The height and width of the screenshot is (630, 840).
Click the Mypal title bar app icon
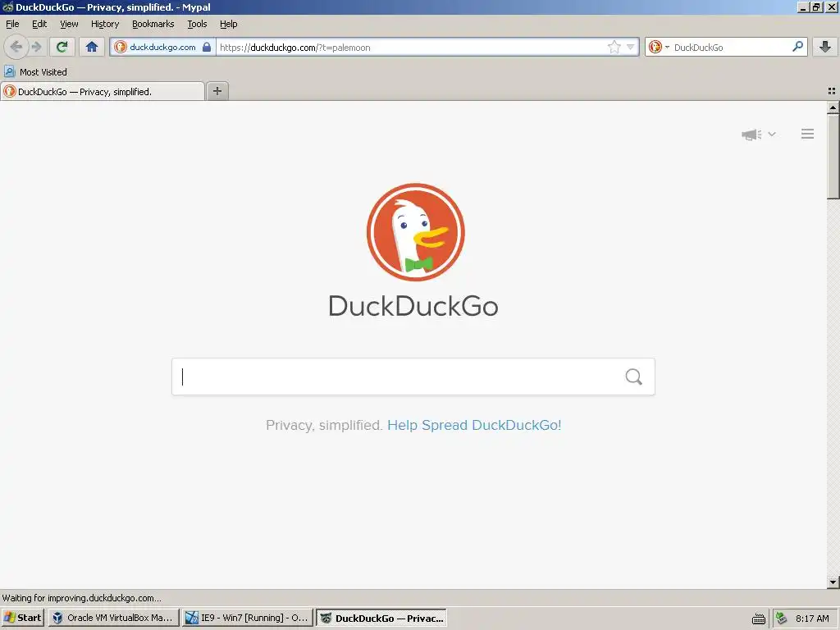click(7, 7)
